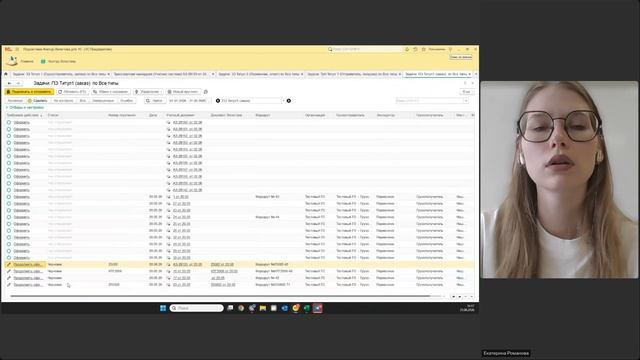Click the global search field in title bar

coord(364,49)
